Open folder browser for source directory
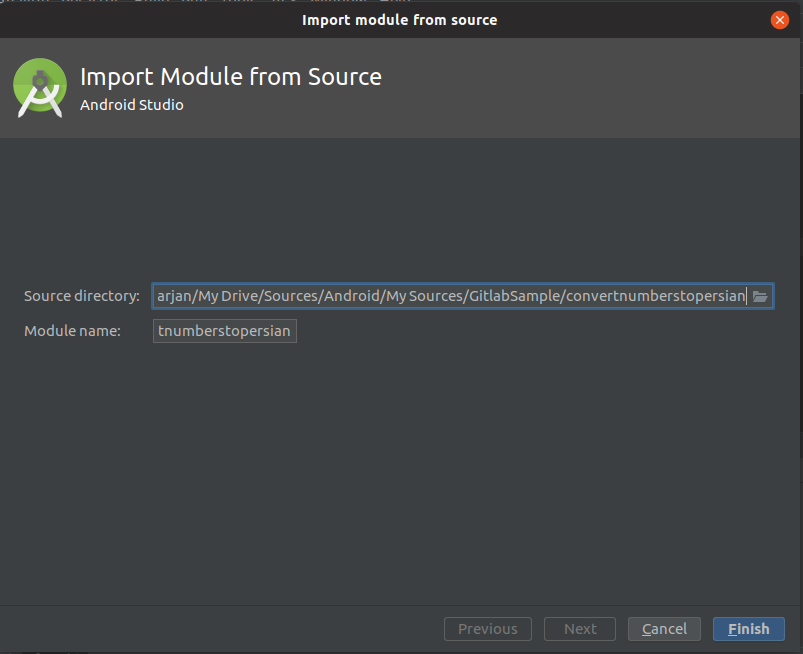The image size is (803, 654). click(760, 296)
